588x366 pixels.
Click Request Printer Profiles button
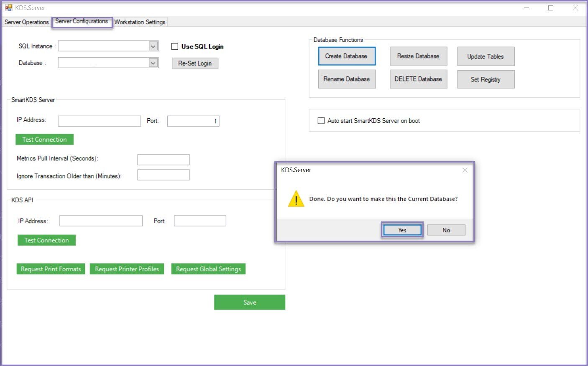[x=127, y=269]
